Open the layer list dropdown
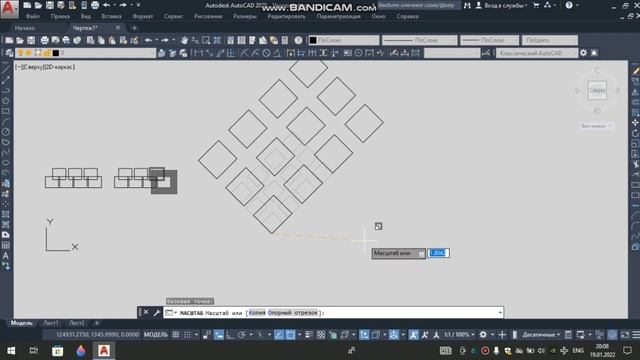Screen dimensions: 640x360 coord(86,53)
